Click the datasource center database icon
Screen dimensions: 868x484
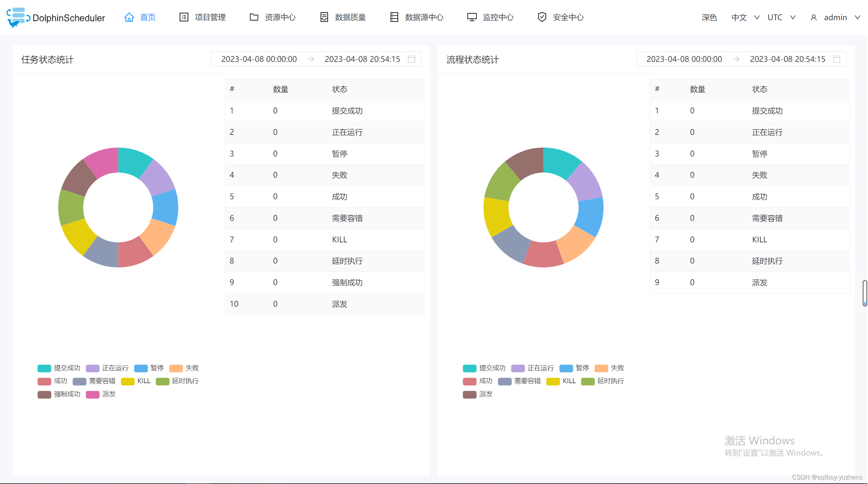click(x=394, y=17)
